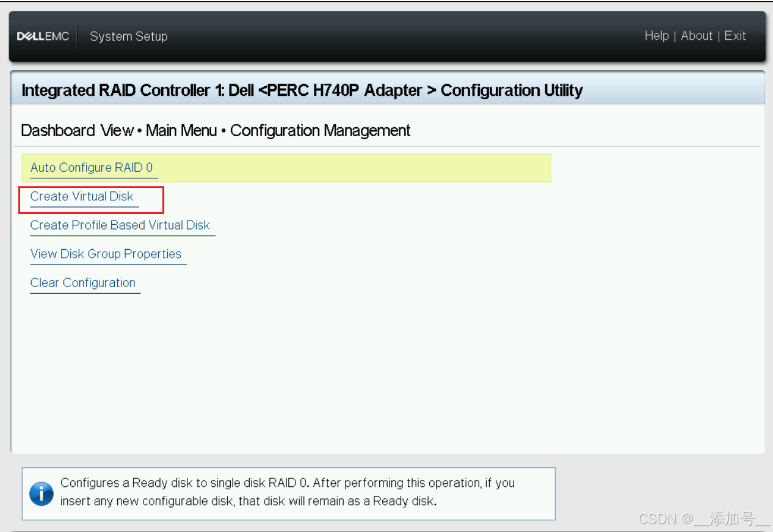
Task: Open the Main Menu breadcrumb item
Action: pos(181,130)
